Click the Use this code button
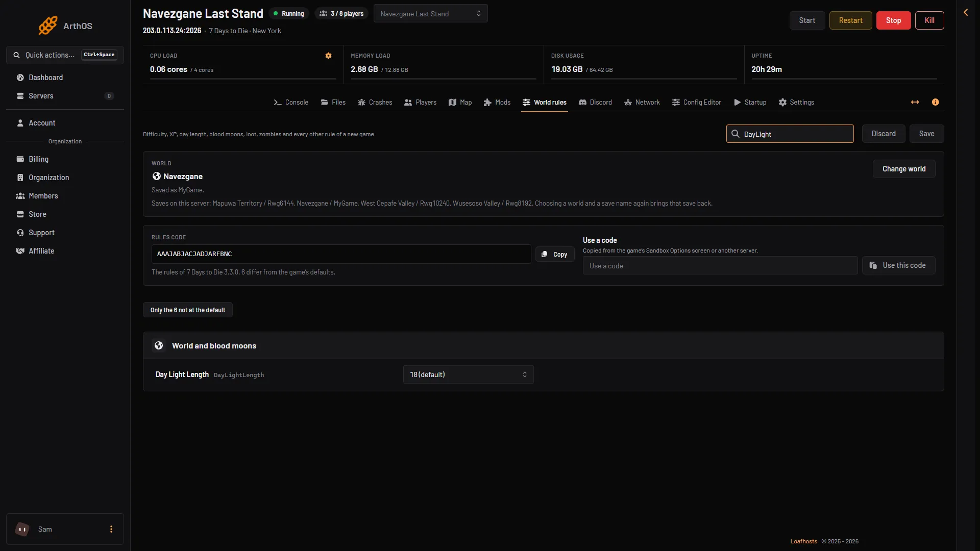The width and height of the screenshot is (980, 551). point(898,265)
